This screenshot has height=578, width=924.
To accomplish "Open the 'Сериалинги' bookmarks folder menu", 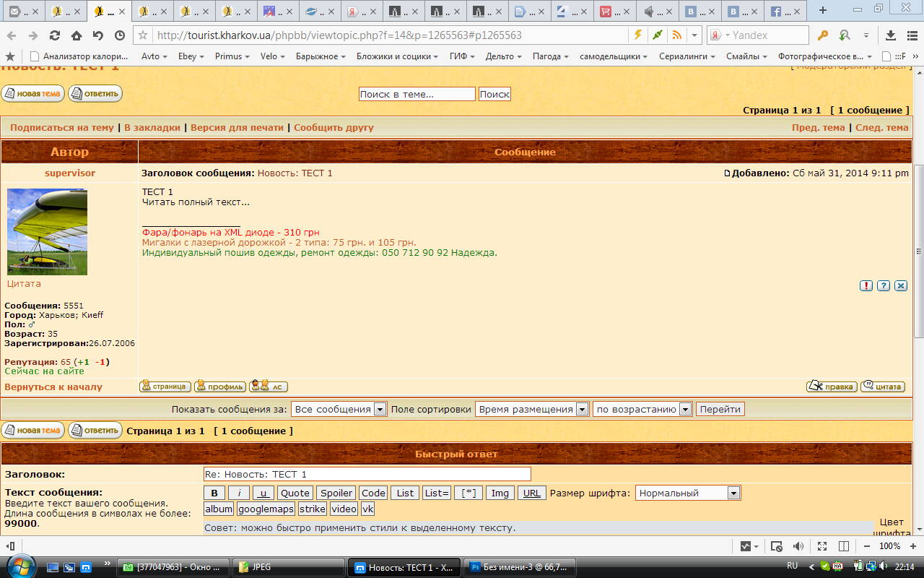I will [x=687, y=56].
